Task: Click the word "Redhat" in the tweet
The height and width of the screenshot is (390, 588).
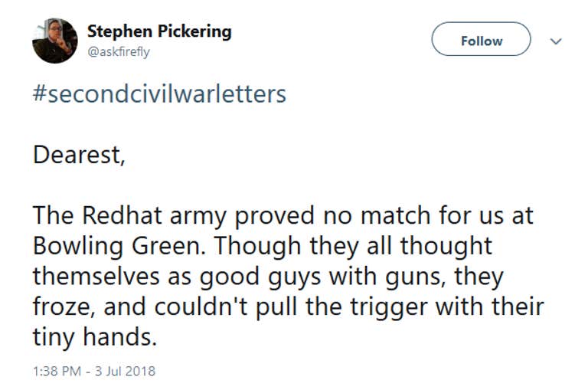Action: click(x=122, y=215)
